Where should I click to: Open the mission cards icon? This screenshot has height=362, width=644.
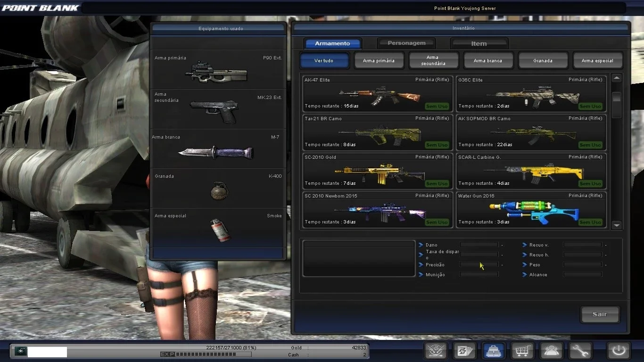tap(464, 351)
